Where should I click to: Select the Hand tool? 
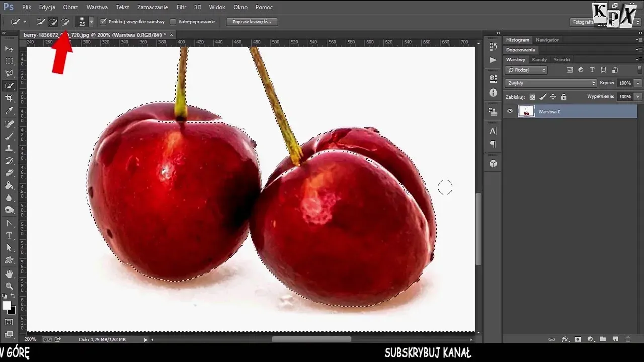pos(9,274)
